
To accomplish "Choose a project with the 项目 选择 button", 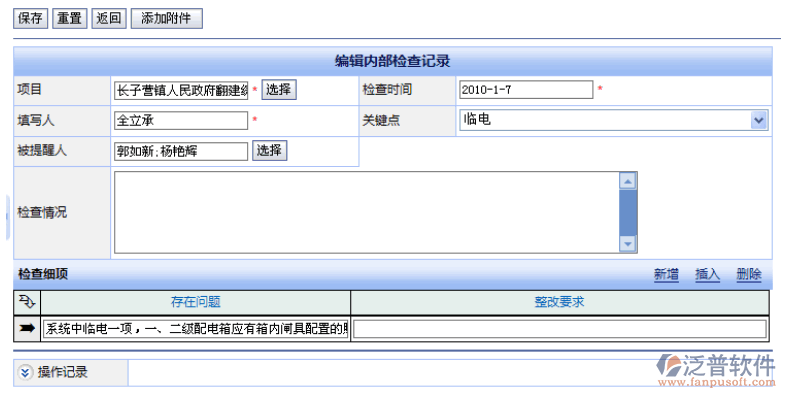I will pyautogui.click(x=279, y=90).
